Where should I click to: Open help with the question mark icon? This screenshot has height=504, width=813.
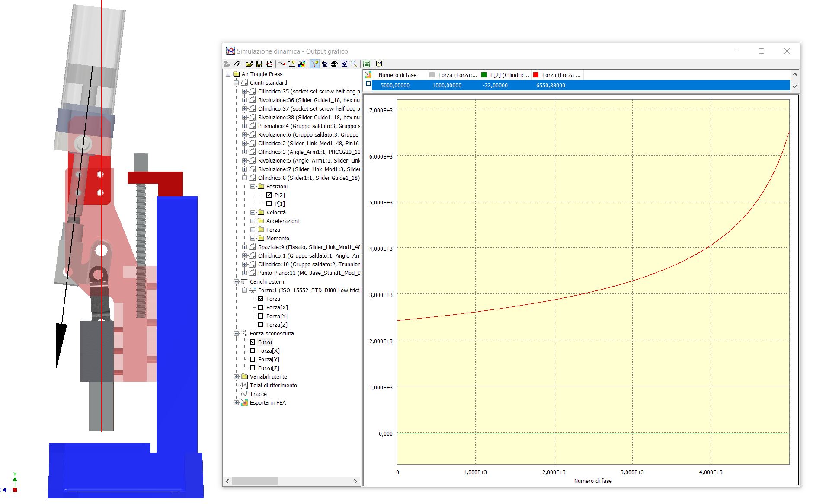click(379, 64)
